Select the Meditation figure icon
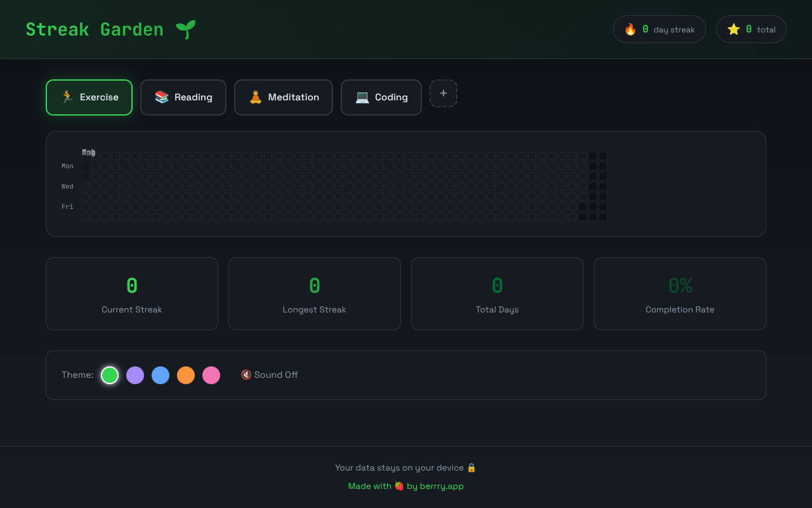This screenshot has width=812, height=508. 255,97
